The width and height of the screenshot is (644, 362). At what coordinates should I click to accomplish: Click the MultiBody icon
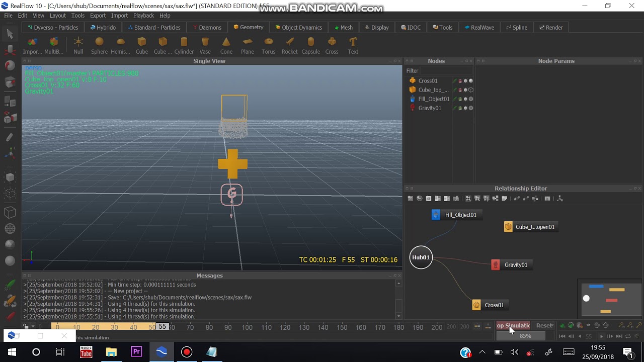click(x=54, y=45)
